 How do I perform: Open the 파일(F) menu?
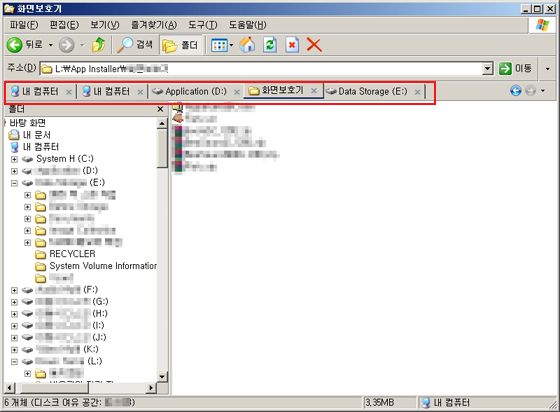(24, 25)
